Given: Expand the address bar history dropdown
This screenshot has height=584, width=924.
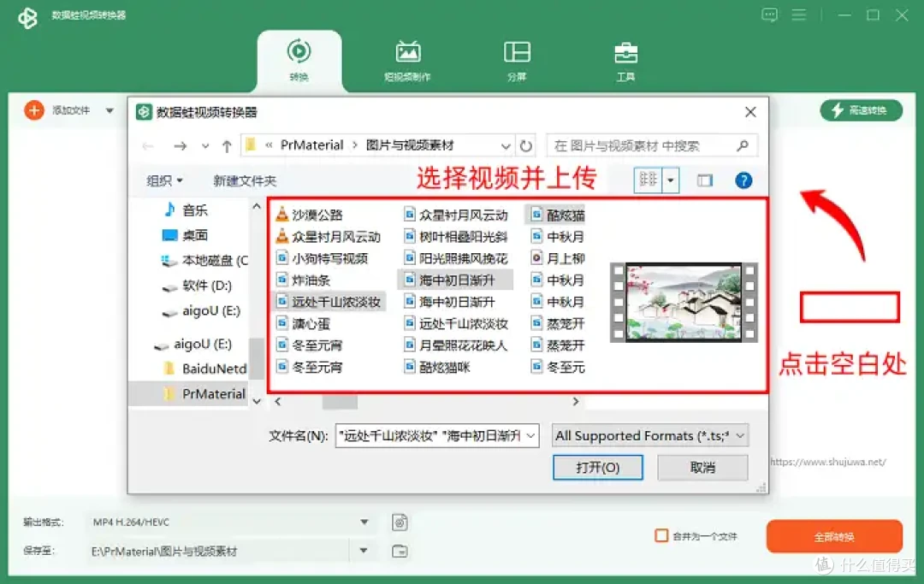Looking at the screenshot, I should click(x=506, y=145).
